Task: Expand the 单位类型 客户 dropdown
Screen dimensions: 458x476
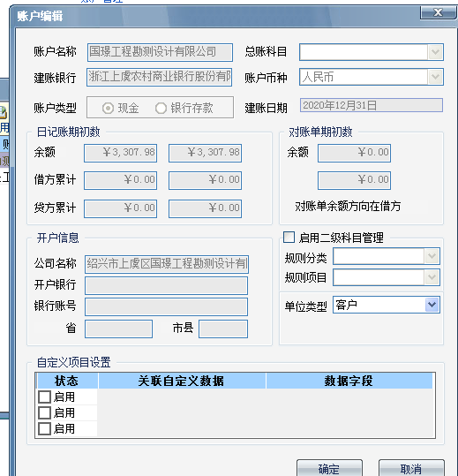Action: [432, 305]
